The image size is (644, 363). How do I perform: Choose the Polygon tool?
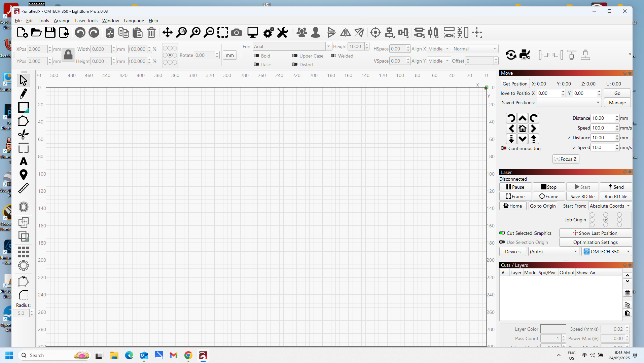(23, 121)
